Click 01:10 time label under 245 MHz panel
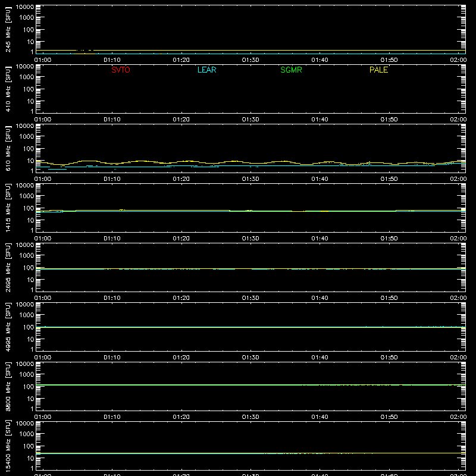The height and width of the screenshot is (476, 476). (x=112, y=60)
